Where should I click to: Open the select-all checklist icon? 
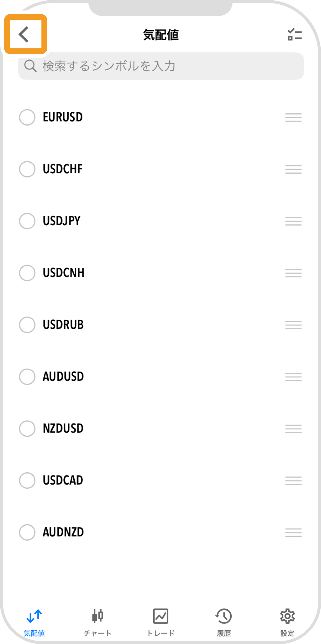pyautogui.click(x=294, y=34)
